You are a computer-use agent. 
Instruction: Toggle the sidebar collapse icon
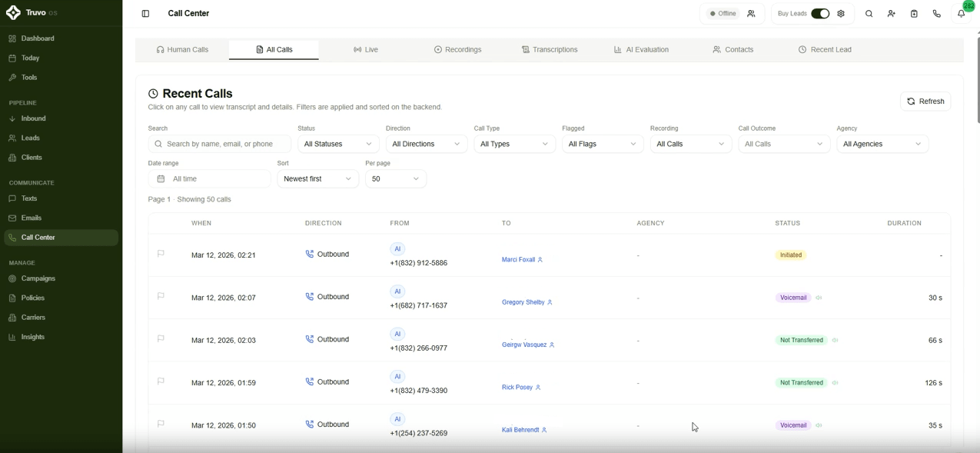(x=145, y=14)
